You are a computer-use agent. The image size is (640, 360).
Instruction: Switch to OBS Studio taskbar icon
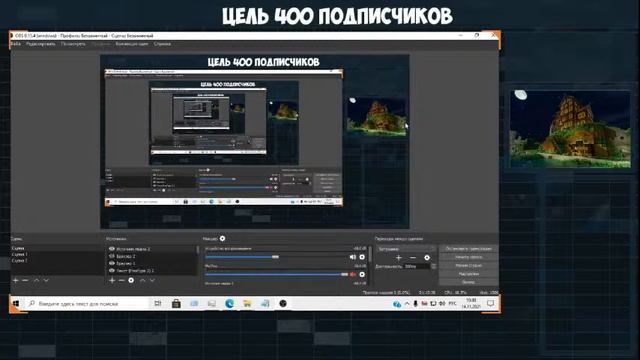pyautogui.click(x=283, y=303)
